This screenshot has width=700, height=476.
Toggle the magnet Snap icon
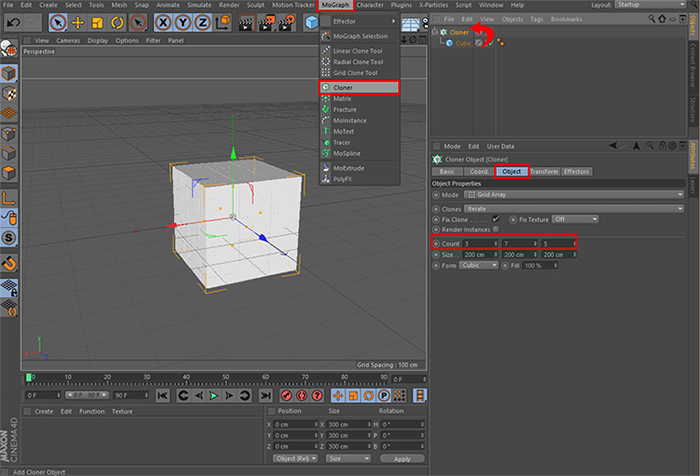coord(9,263)
